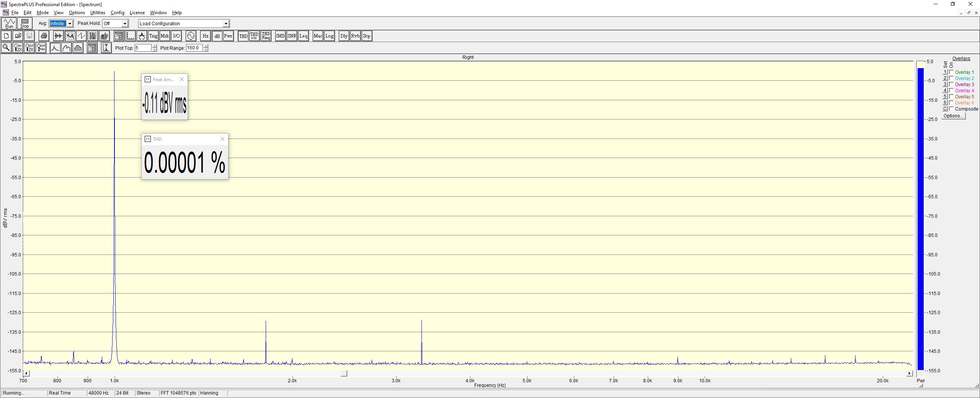Screen dimensions: 980x398
Task: Open the Utilities menu
Action: (x=98, y=13)
